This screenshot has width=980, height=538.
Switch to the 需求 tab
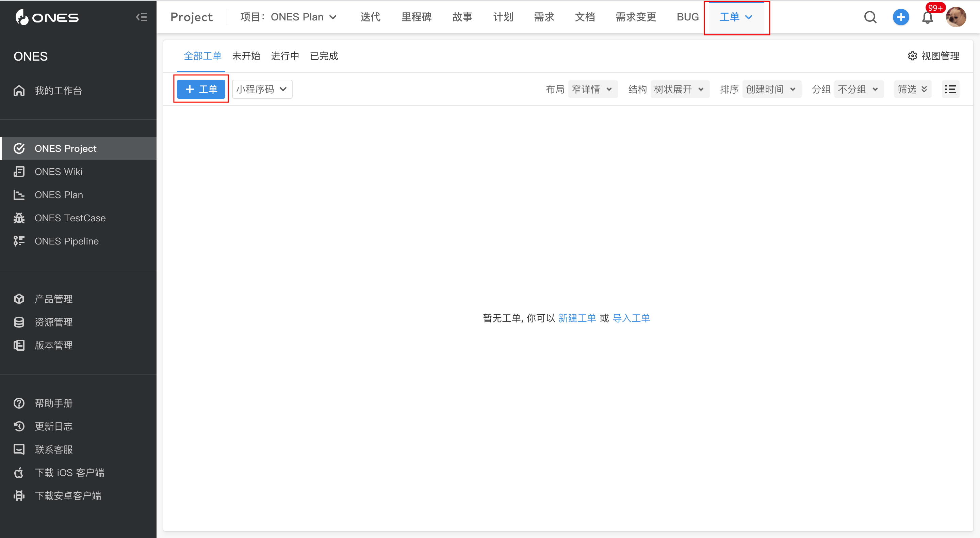(x=544, y=17)
